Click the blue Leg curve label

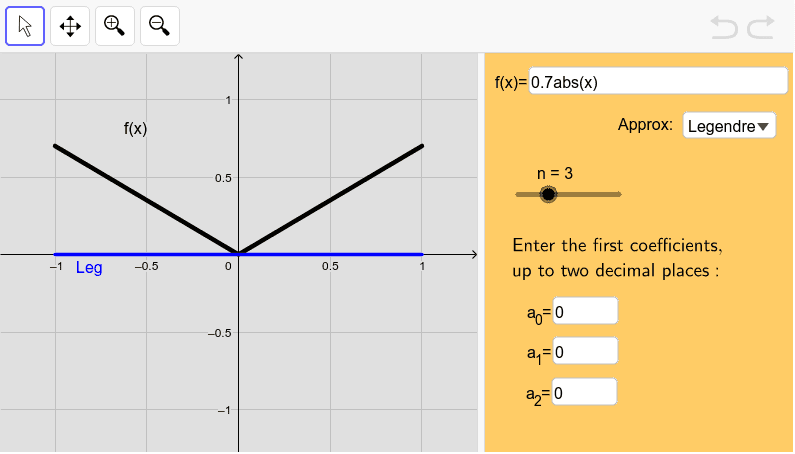pyautogui.click(x=89, y=267)
